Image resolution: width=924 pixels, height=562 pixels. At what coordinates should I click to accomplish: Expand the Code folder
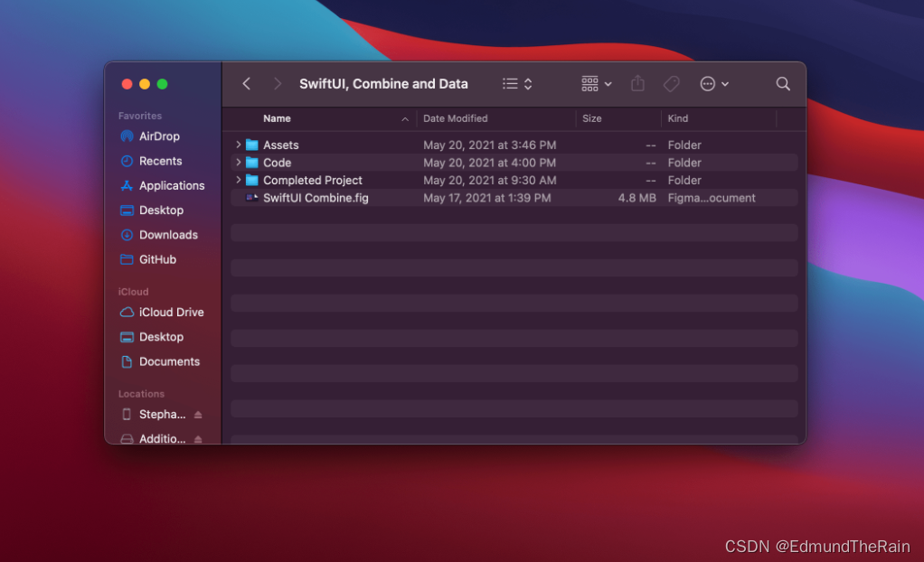238,162
